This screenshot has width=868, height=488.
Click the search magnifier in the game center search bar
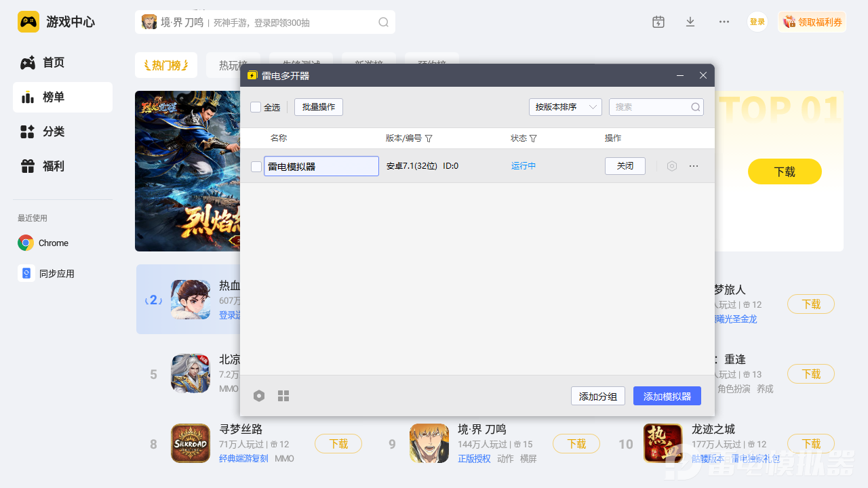[383, 22]
